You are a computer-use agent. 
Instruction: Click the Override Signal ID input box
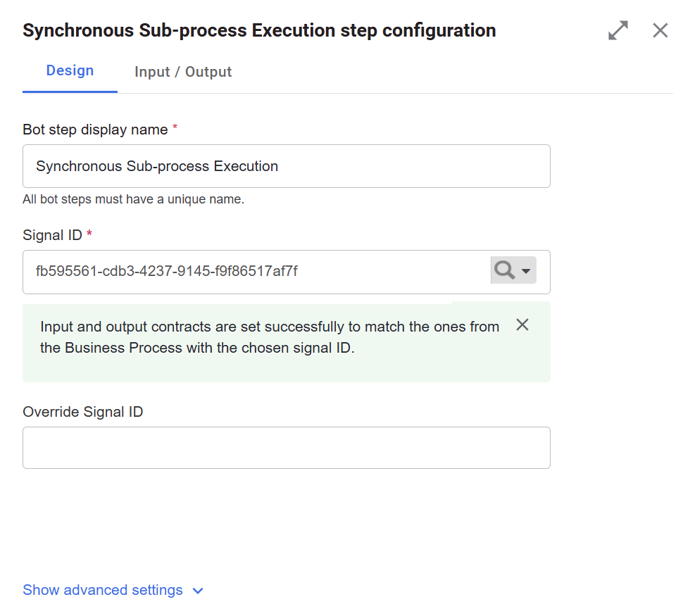[287, 448]
